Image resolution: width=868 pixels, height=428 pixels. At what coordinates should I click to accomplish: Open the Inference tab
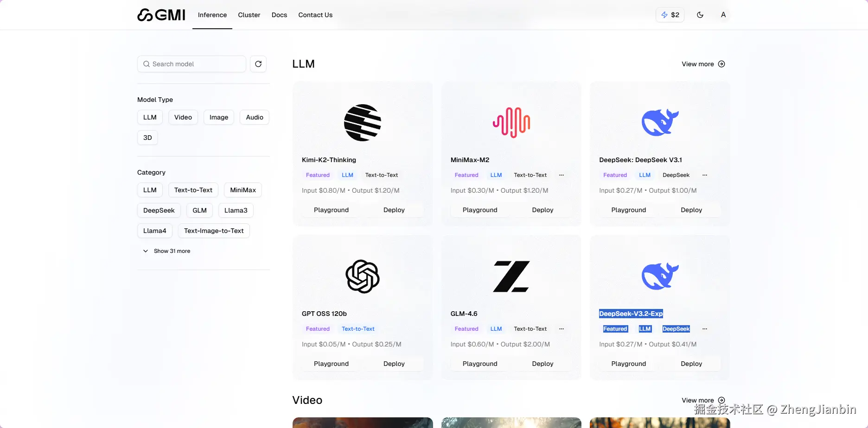[x=212, y=15]
